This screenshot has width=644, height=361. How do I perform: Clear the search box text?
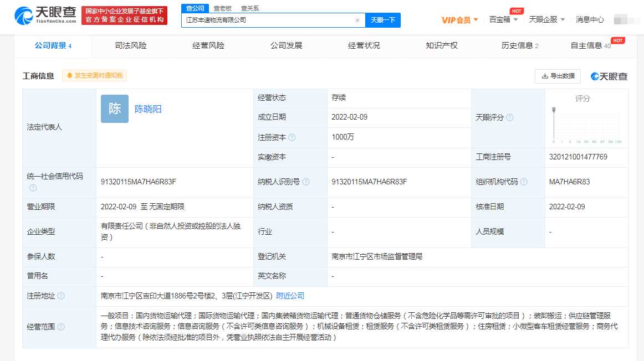(357, 20)
